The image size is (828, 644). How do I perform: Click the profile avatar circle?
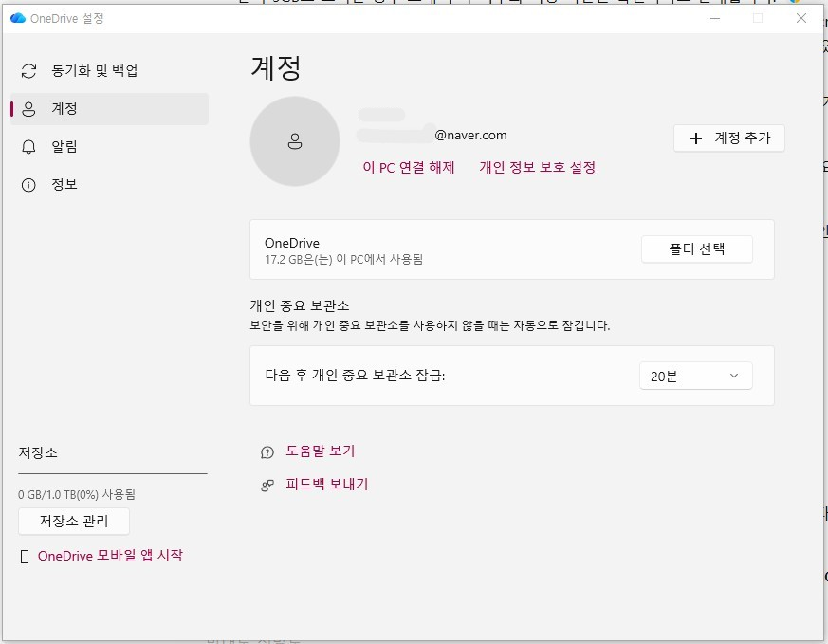point(295,141)
